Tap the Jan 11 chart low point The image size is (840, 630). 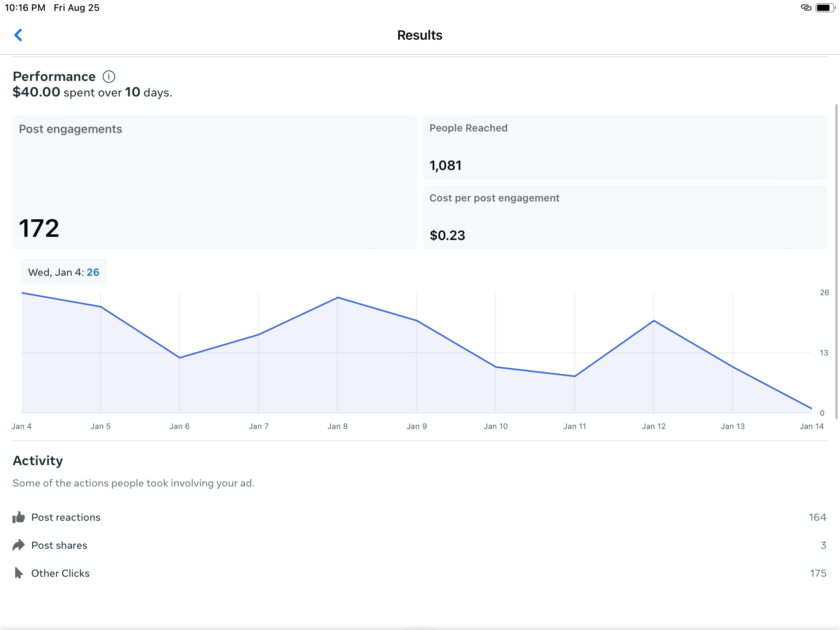[x=575, y=376]
